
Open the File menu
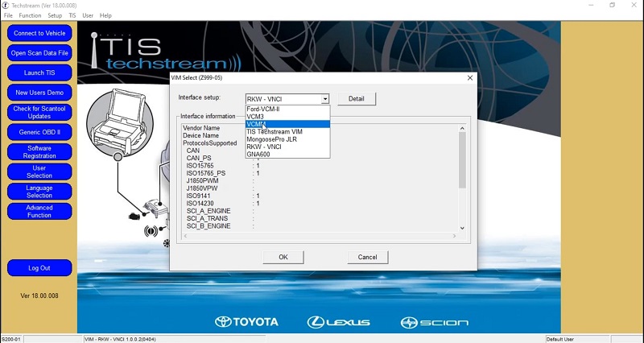(8, 15)
